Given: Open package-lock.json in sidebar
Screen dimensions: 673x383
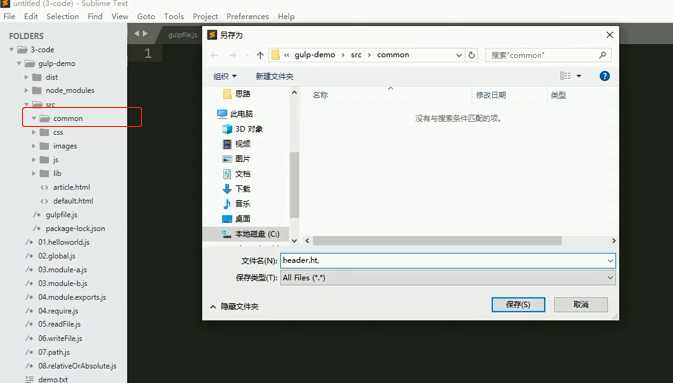Looking at the screenshot, I should click(75, 228).
